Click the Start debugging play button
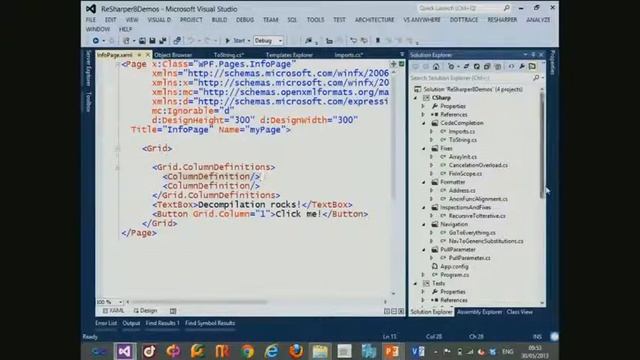640x360 pixels. pyautogui.click(x=228, y=40)
